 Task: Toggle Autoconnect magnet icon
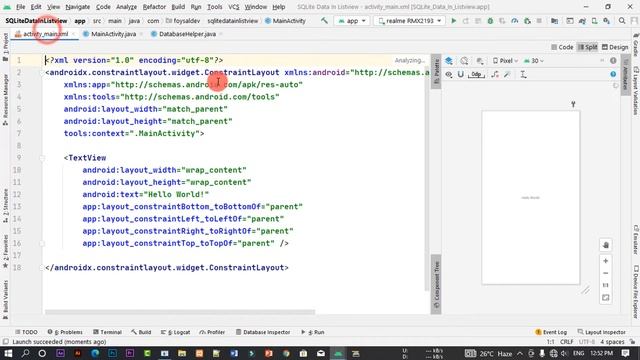coord(461,74)
